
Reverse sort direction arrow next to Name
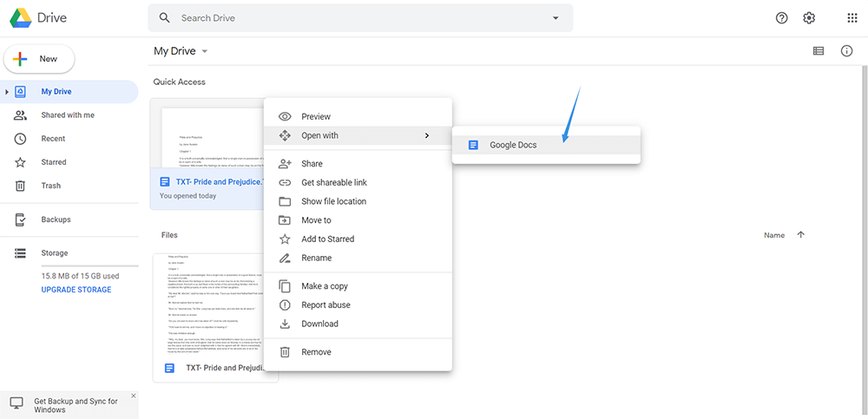coord(800,235)
